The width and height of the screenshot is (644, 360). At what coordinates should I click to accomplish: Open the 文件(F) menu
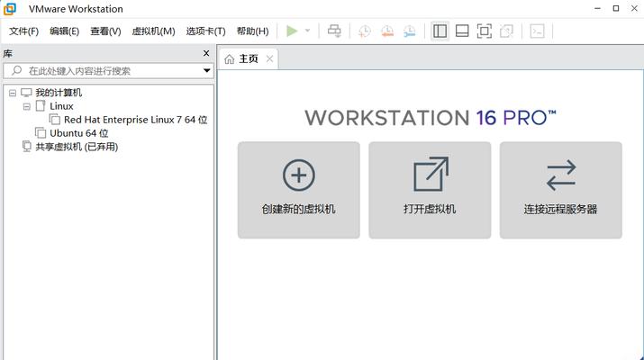pos(23,31)
